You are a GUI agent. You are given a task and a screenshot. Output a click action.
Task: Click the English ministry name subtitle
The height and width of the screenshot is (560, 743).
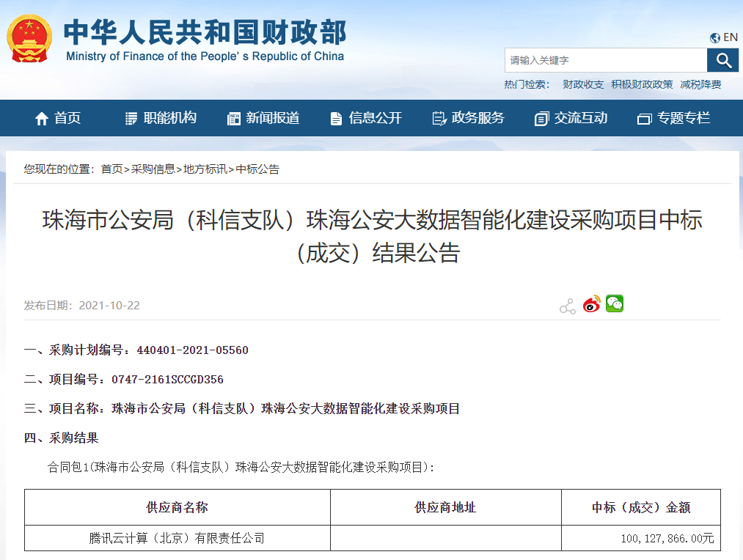(x=205, y=56)
